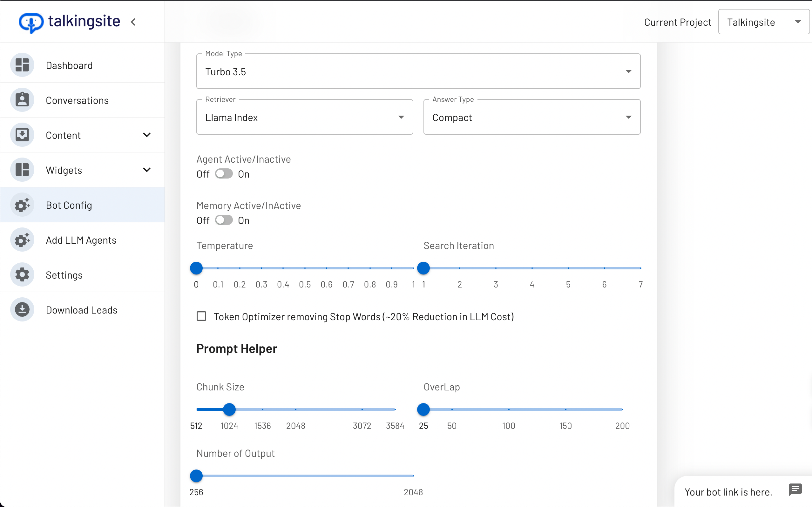Toggle the Agent Active/Inactive switch

coord(224,174)
